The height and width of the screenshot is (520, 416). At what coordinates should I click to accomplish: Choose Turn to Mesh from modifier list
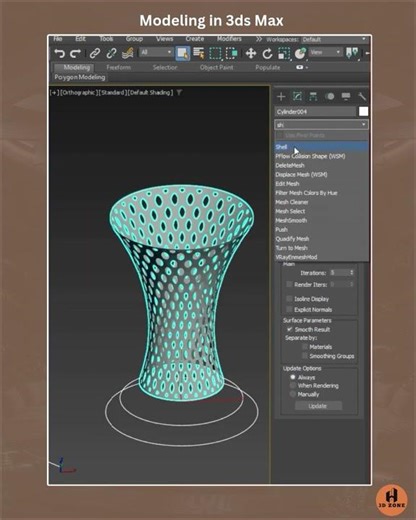click(321, 248)
